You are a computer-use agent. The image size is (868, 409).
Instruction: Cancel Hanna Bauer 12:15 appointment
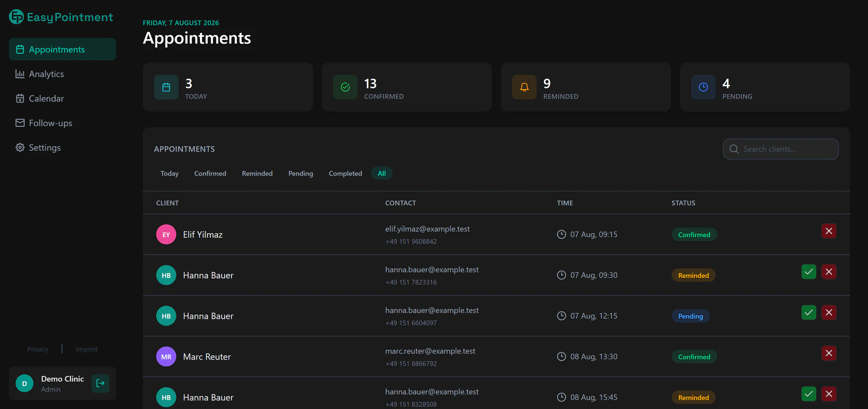point(829,313)
